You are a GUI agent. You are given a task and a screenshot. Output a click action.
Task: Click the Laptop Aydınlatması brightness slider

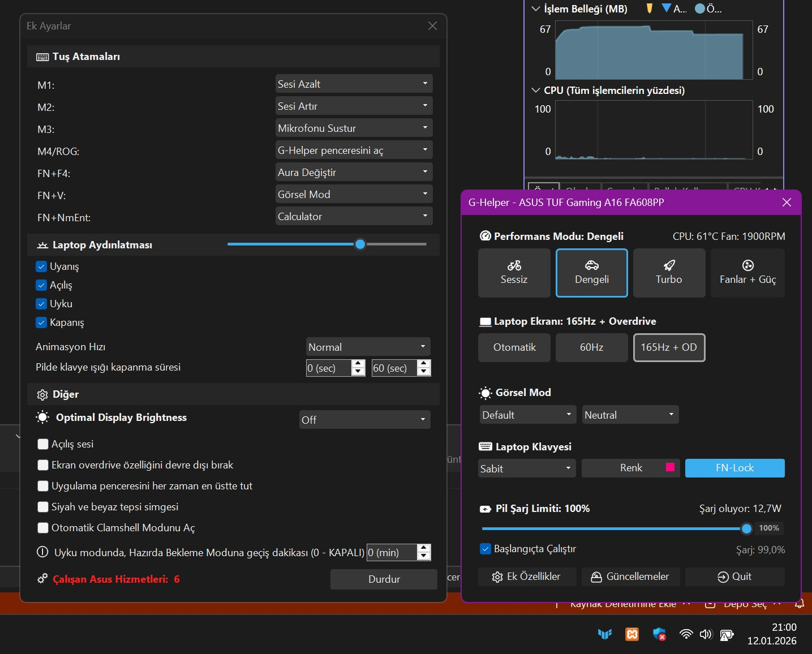click(x=326, y=244)
